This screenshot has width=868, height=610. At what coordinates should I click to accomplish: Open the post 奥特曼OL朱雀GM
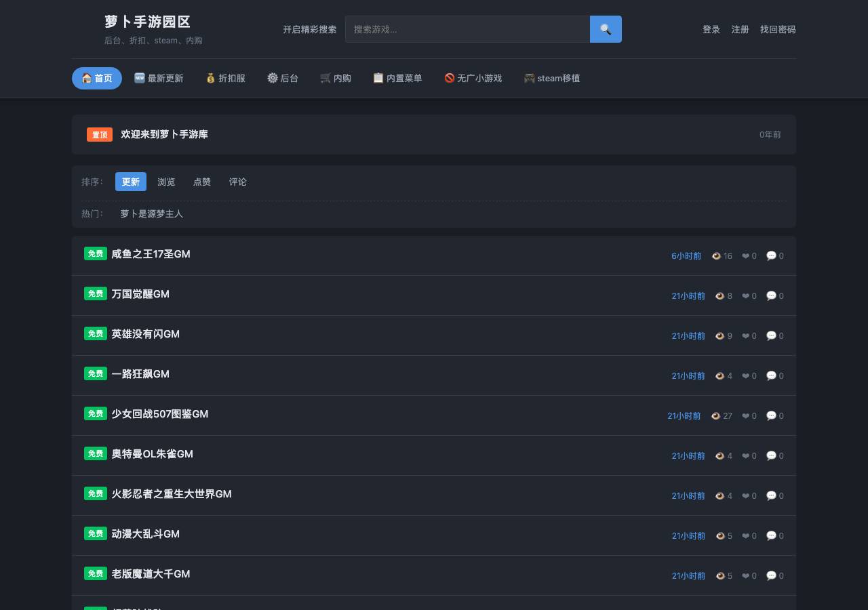pyautogui.click(x=153, y=454)
